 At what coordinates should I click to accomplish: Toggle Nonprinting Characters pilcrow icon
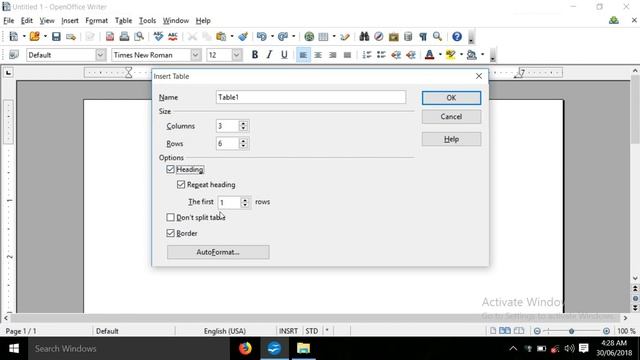click(423, 37)
